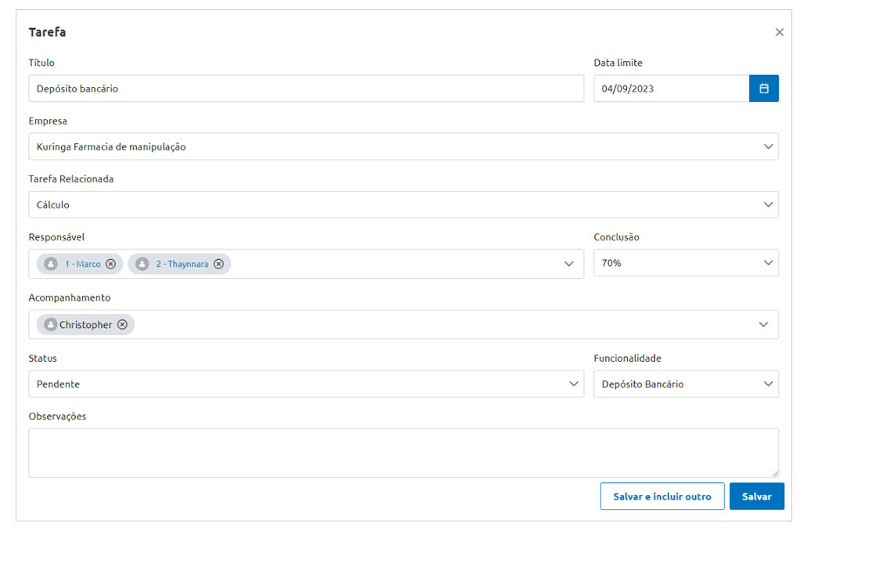Open the Funcionalidade dropdown
This screenshot has width=894, height=588.
click(x=768, y=384)
